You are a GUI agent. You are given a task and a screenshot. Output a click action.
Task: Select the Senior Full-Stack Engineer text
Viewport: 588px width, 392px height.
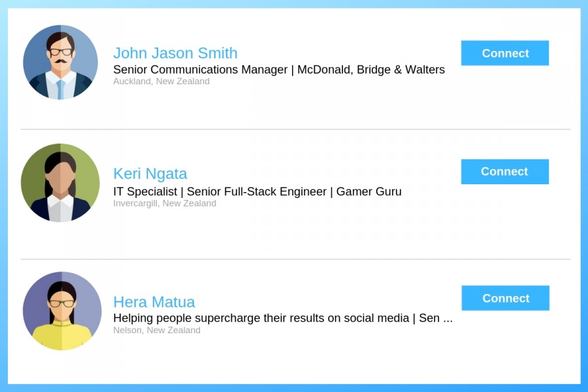click(257, 191)
